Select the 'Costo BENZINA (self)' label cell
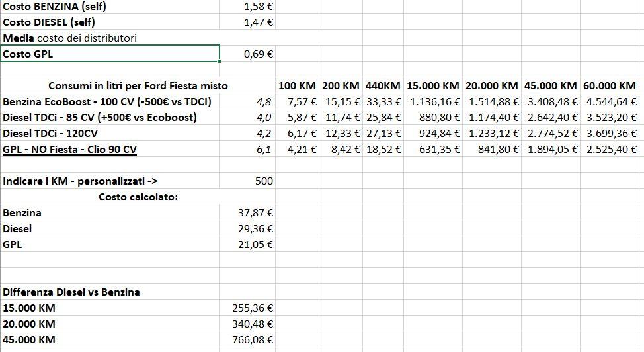The height and width of the screenshot is (352, 644). point(110,7)
